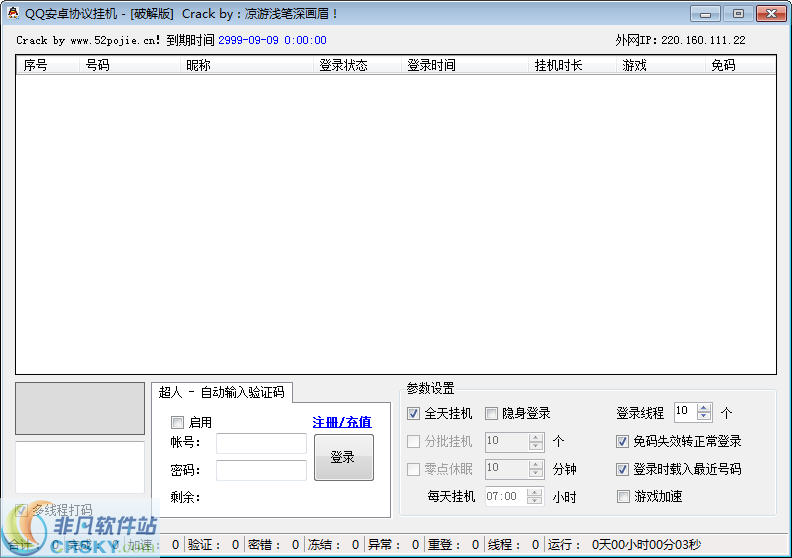The height and width of the screenshot is (558, 792).
Task: Click the 零点休眠 minutes field
Action: (x=507, y=469)
